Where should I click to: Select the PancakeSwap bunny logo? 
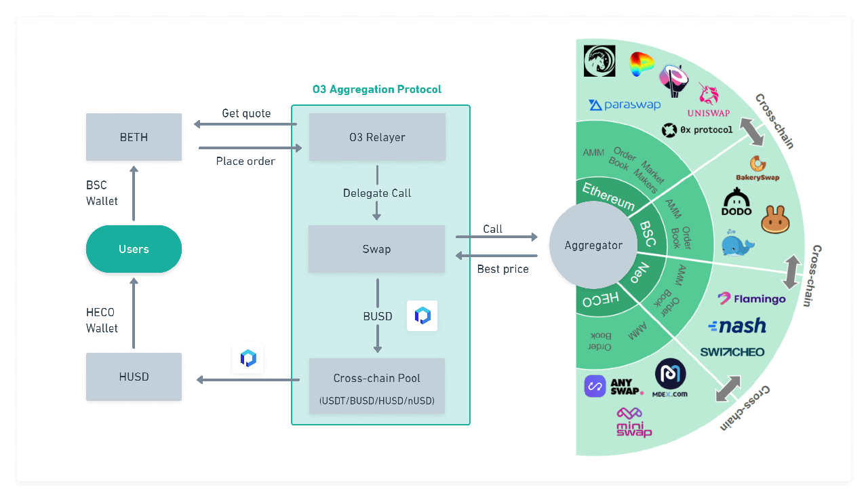point(776,220)
